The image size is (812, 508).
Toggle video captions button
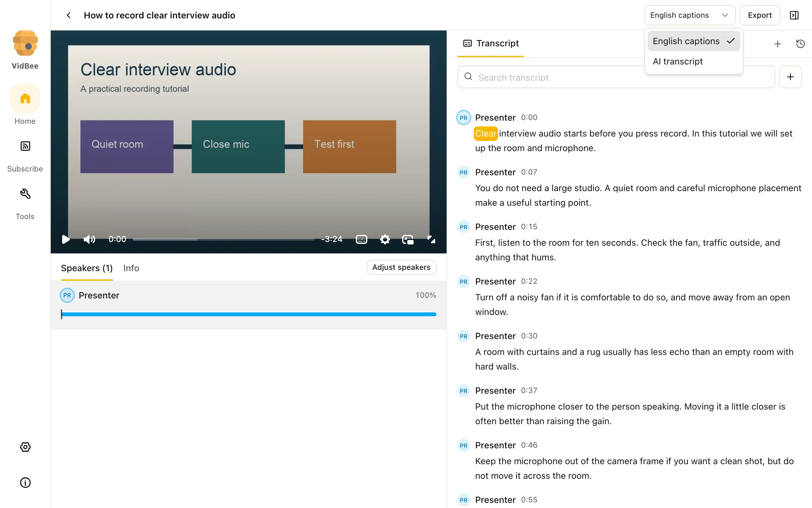pos(361,239)
